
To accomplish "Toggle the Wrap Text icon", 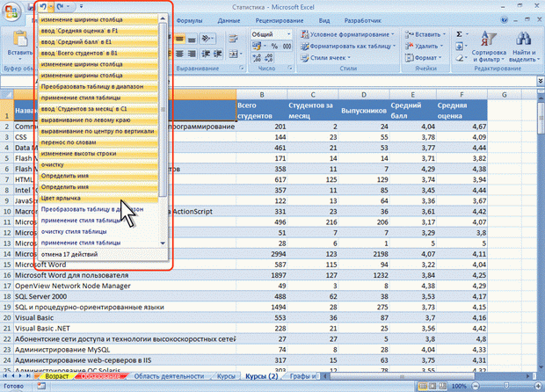I will [x=233, y=39].
